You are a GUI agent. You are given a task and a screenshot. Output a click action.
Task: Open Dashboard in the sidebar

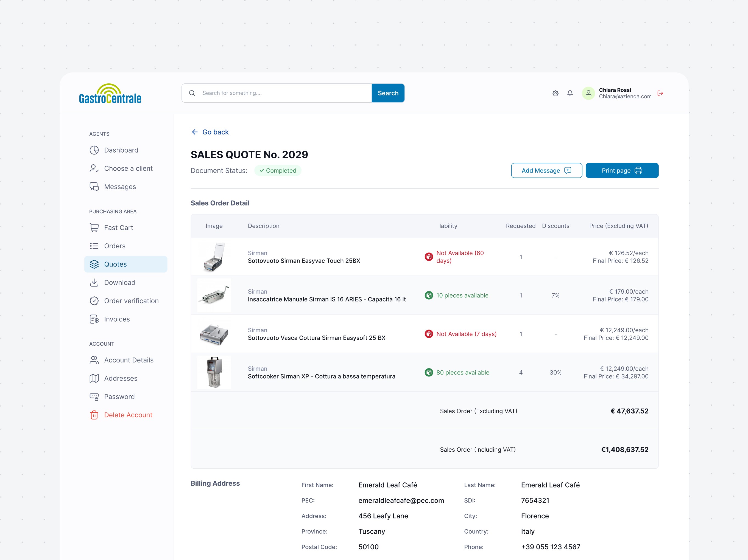point(126,150)
